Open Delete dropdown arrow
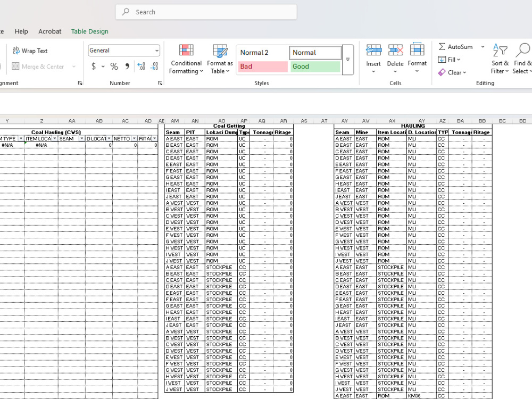532x399 pixels. [395, 71]
